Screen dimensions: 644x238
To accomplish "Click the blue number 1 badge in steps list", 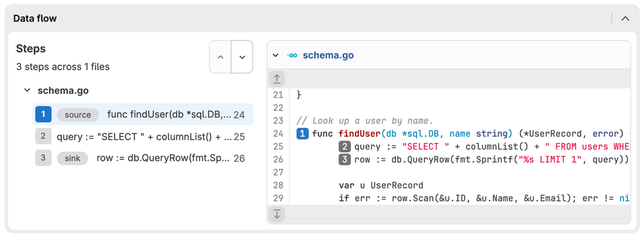I will [x=44, y=115].
